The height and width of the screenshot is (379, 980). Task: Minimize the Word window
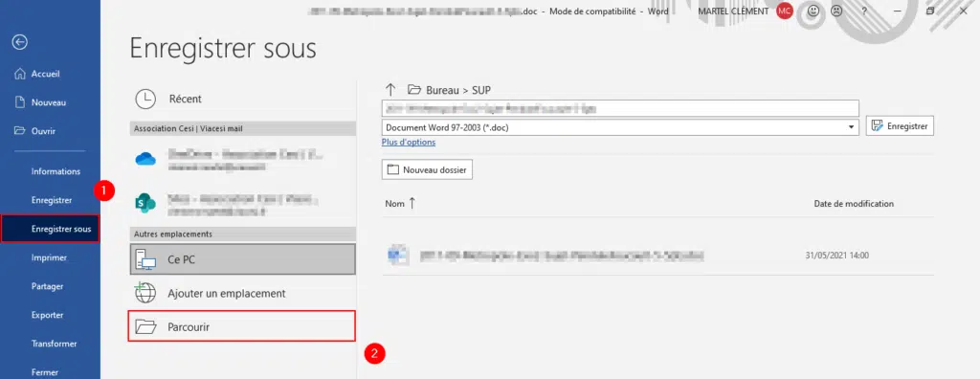(898, 11)
